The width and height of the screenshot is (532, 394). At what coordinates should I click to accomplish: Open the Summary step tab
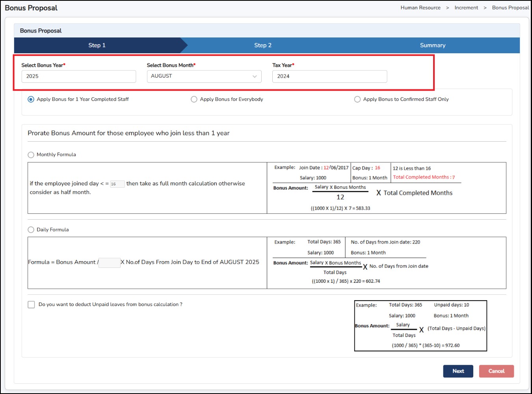click(x=433, y=45)
